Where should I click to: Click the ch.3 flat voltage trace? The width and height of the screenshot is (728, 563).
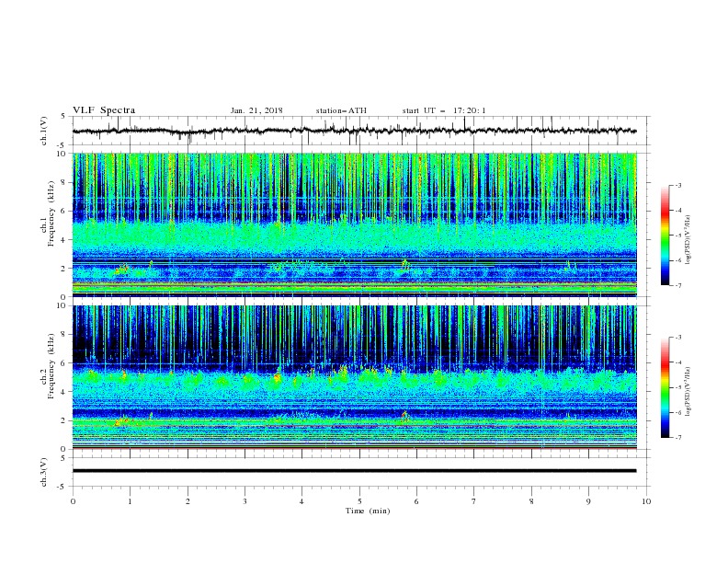(354, 471)
